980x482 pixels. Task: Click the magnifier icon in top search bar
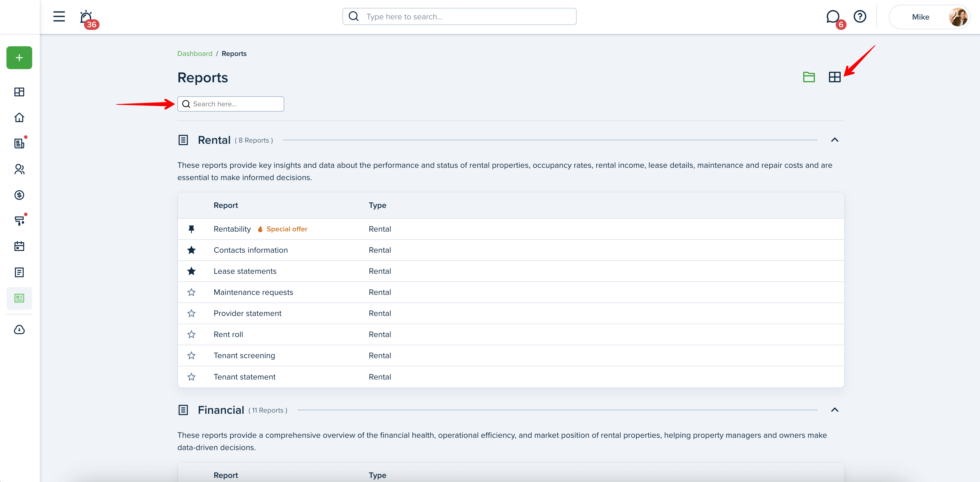pyautogui.click(x=353, y=16)
